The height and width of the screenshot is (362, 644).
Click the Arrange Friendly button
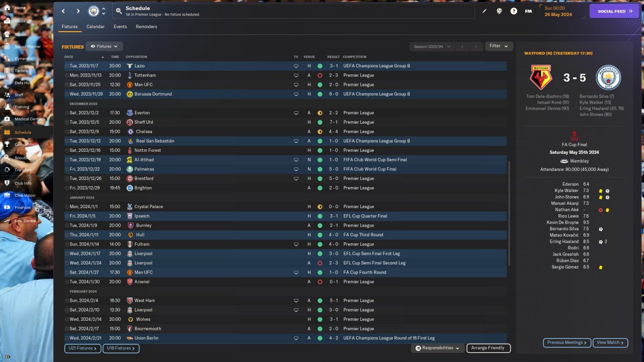point(488,348)
